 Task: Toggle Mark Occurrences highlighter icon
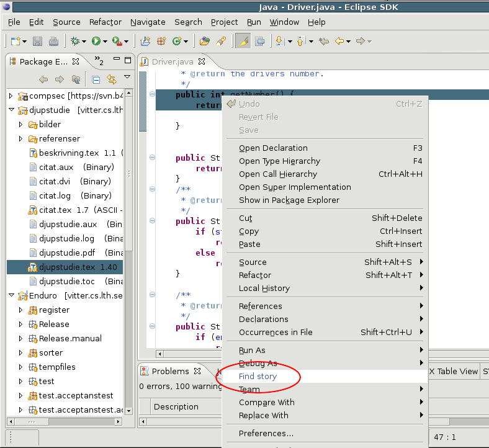click(x=243, y=41)
